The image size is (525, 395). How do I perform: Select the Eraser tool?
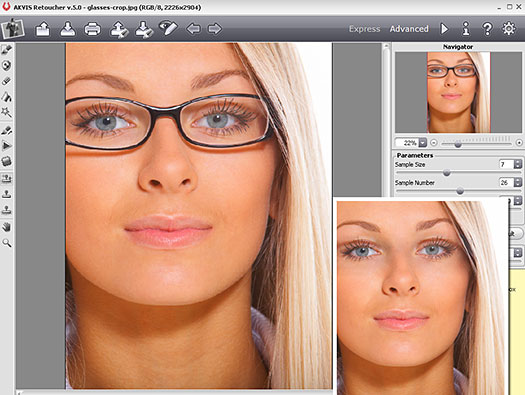(7, 81)
